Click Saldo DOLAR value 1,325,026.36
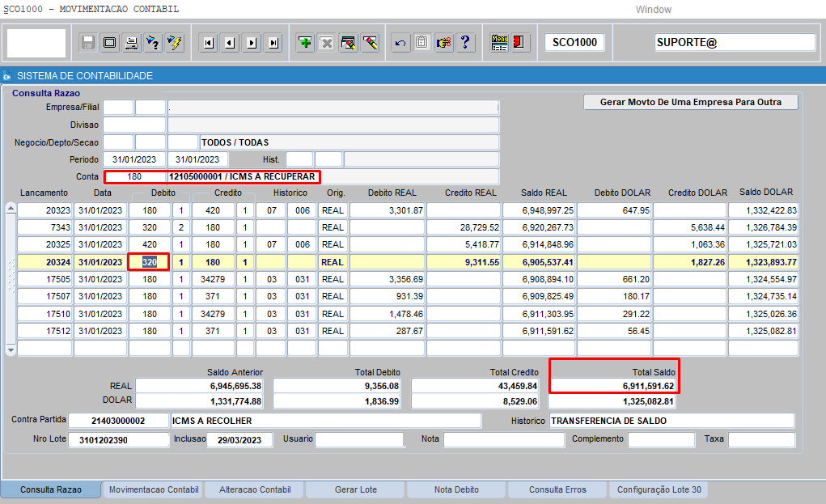 point(764,314)
